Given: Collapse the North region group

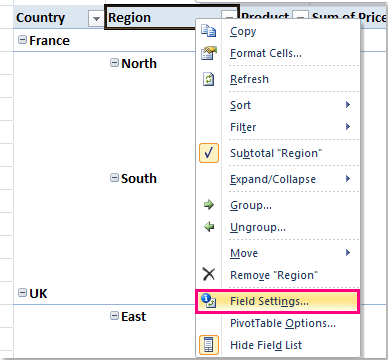Looking at the screenshot, I should pyautogui.click(x=114, y=63).
